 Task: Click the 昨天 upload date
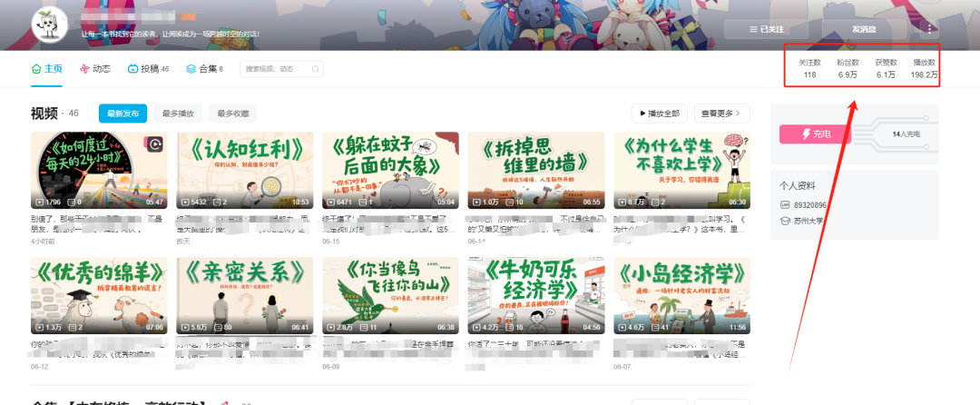click(x=183, y=241)
